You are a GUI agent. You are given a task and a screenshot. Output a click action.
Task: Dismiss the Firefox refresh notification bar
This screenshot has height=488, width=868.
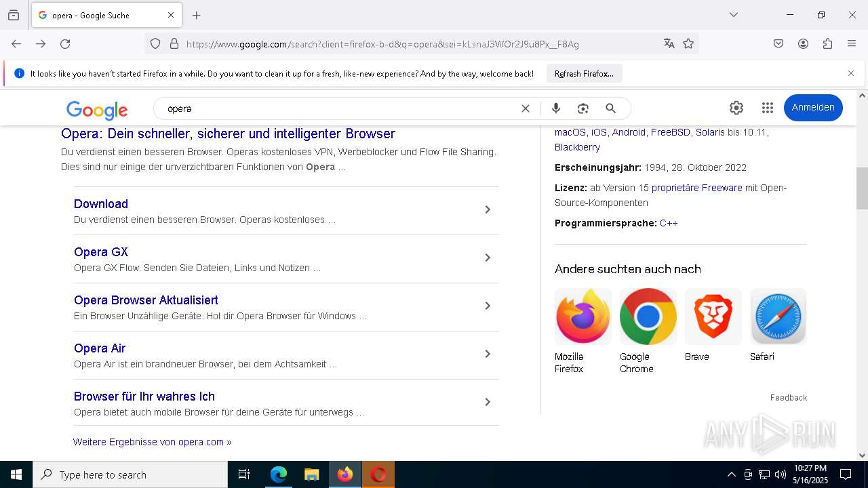851,73
